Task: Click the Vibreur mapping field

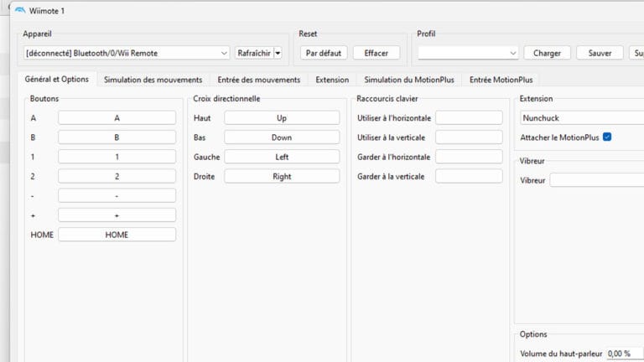Action: pos(596,180)
